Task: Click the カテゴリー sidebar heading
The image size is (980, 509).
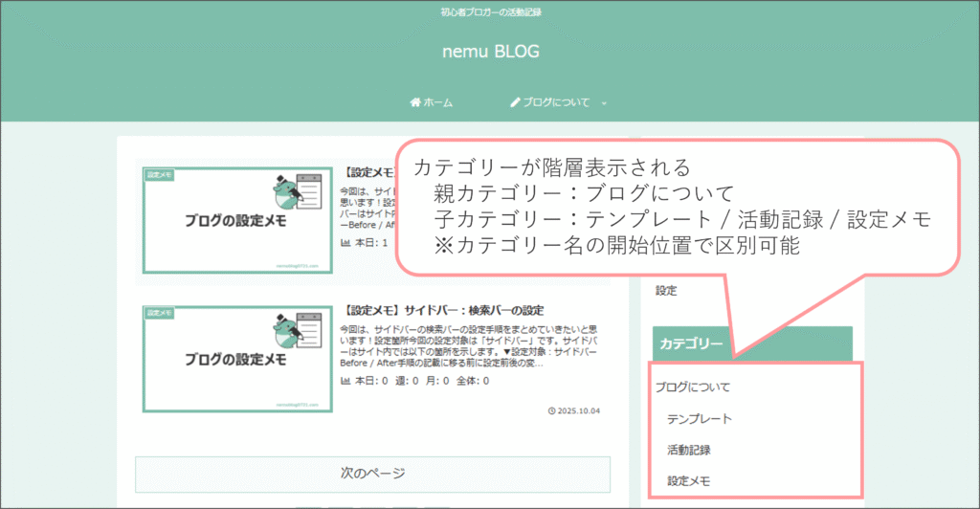Action: [691, 343]
